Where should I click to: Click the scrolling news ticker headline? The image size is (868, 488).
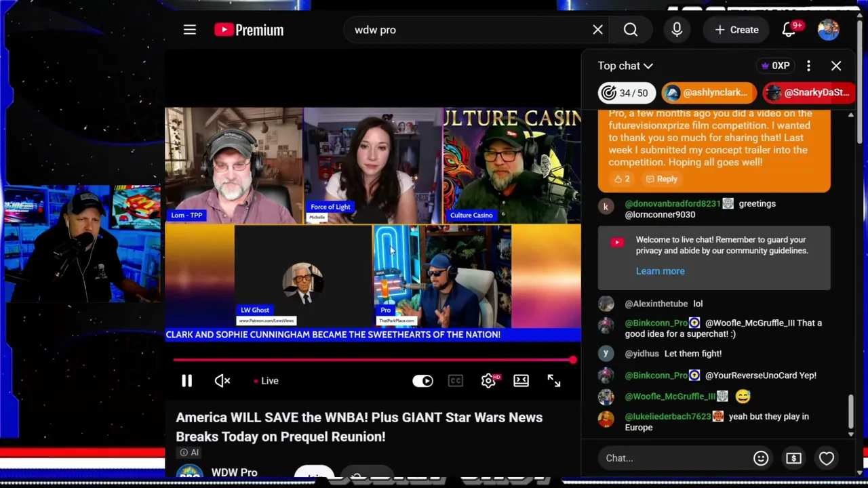tap(333, 335)
